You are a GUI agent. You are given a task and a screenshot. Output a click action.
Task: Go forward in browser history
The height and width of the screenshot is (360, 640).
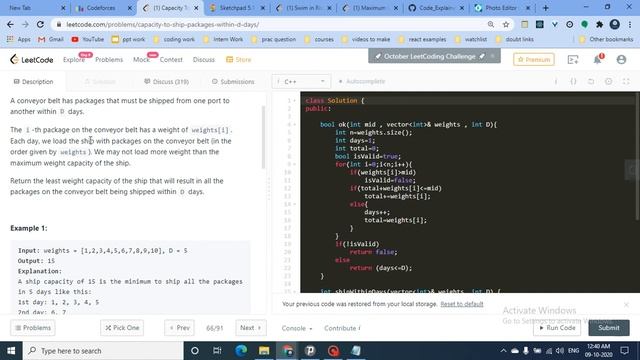pyautogui.click(x=25, y=24)
